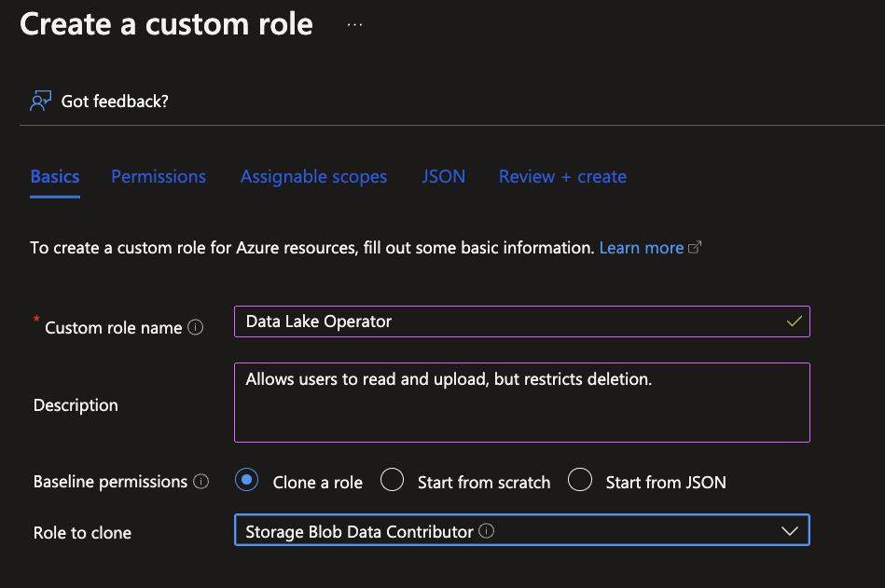Follow the Learn more link
885x588 pixels.
coord(641,248)
